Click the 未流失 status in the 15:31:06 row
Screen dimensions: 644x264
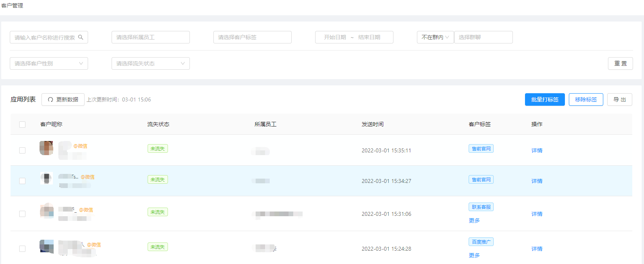click(158, 212)
